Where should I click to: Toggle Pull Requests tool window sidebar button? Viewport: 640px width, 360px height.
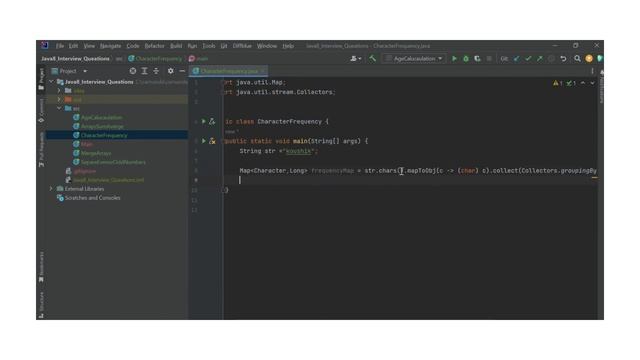[41, 149]
